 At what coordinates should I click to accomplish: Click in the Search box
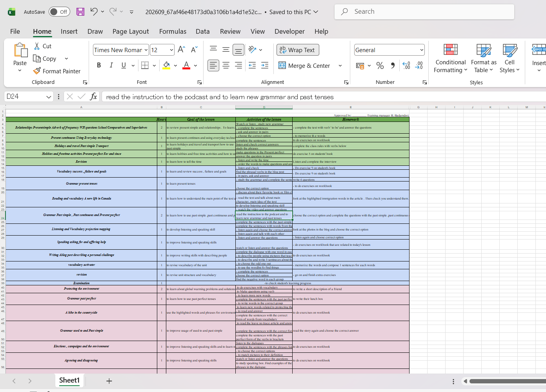click(424, 12)
